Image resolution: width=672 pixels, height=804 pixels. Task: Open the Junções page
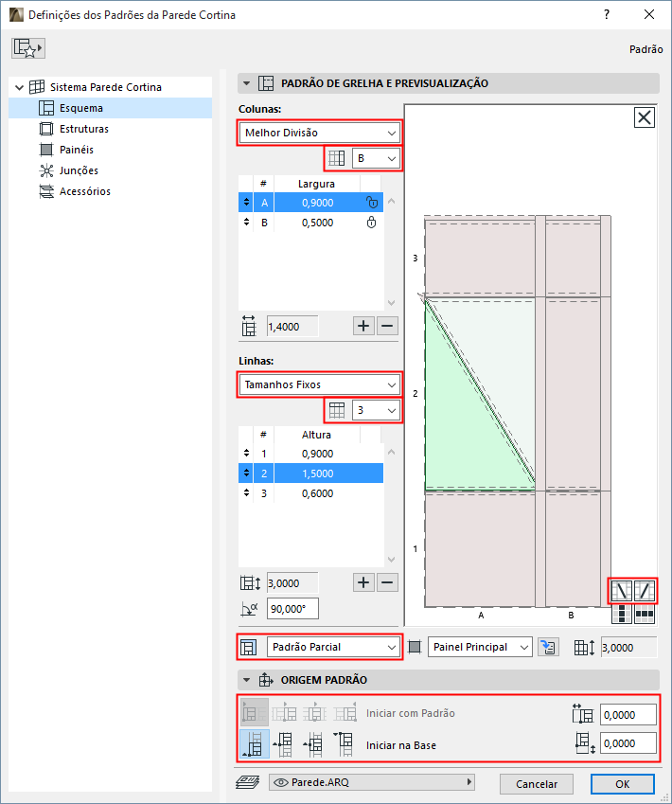click(79, 170)
